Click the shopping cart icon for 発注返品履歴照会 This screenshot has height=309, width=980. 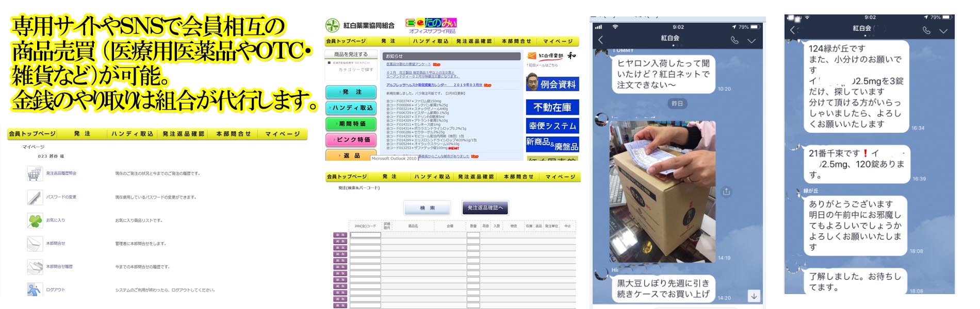(x=34, y=174)
